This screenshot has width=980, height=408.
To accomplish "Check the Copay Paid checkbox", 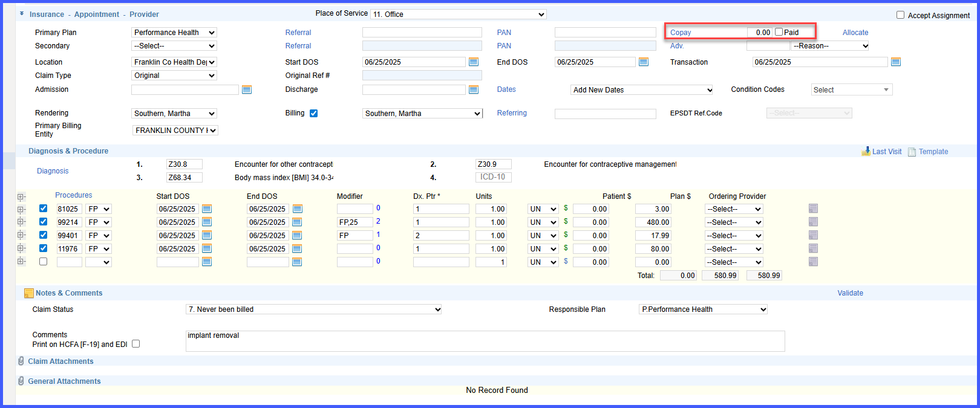I will pyautogui.click(x=779, y=32).
